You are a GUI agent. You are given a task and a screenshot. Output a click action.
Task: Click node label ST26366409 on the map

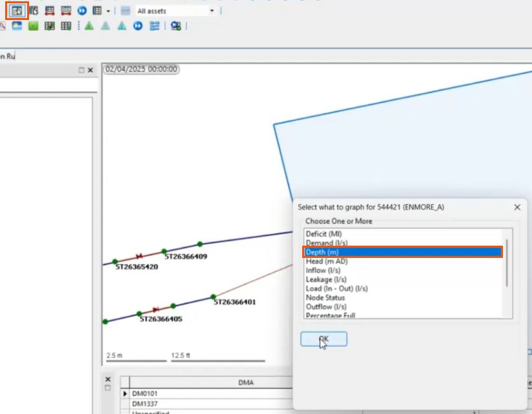(186, 257)
